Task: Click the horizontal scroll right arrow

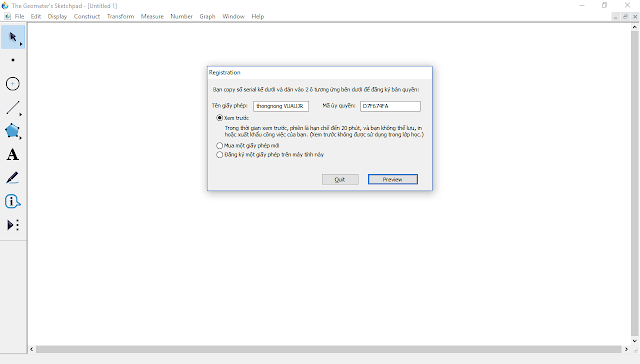Action: point(626,349)
